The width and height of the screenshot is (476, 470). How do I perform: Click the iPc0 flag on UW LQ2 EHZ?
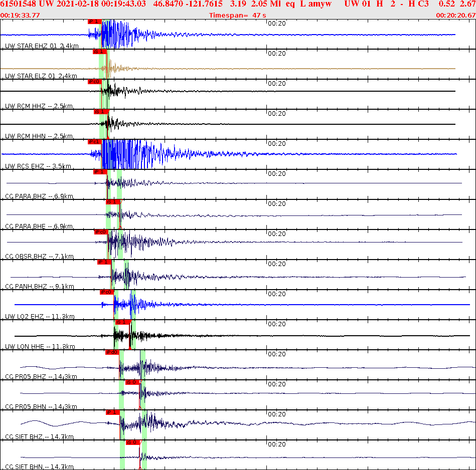[x=106, y=292]
